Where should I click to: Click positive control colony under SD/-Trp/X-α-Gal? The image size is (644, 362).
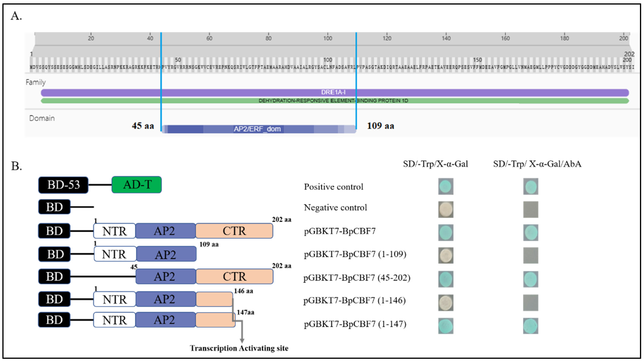446,186
